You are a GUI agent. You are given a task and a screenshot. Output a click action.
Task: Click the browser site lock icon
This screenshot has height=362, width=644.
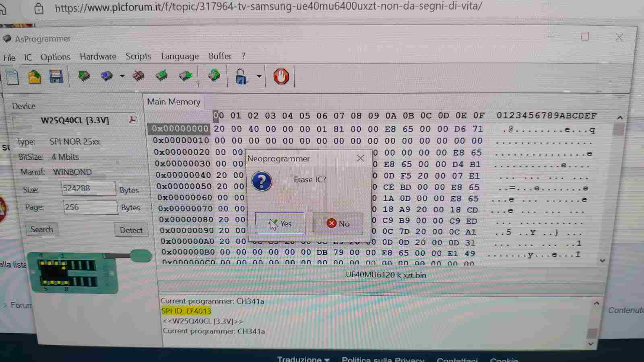pos(39,8)
